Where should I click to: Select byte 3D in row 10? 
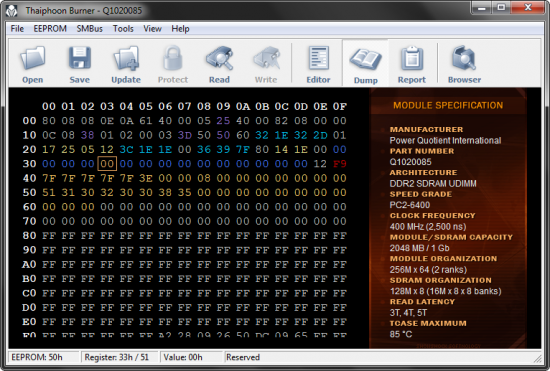(185, 135)
